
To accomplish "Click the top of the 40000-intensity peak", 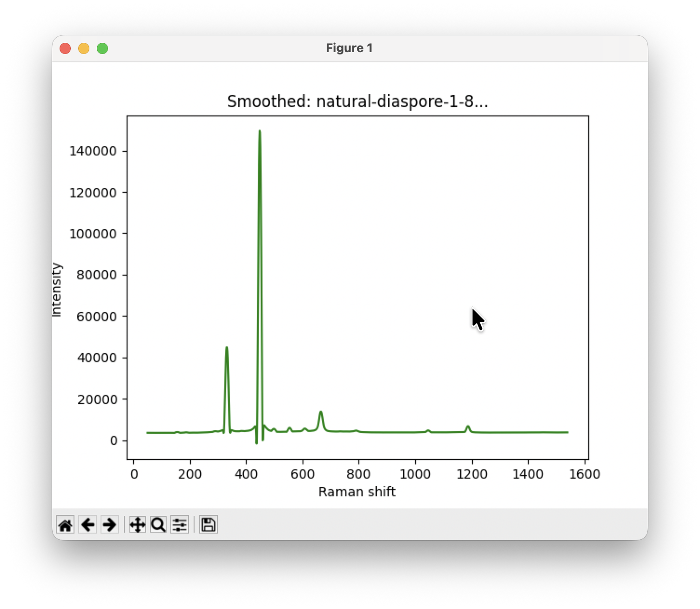I will (x=227, y=348).
